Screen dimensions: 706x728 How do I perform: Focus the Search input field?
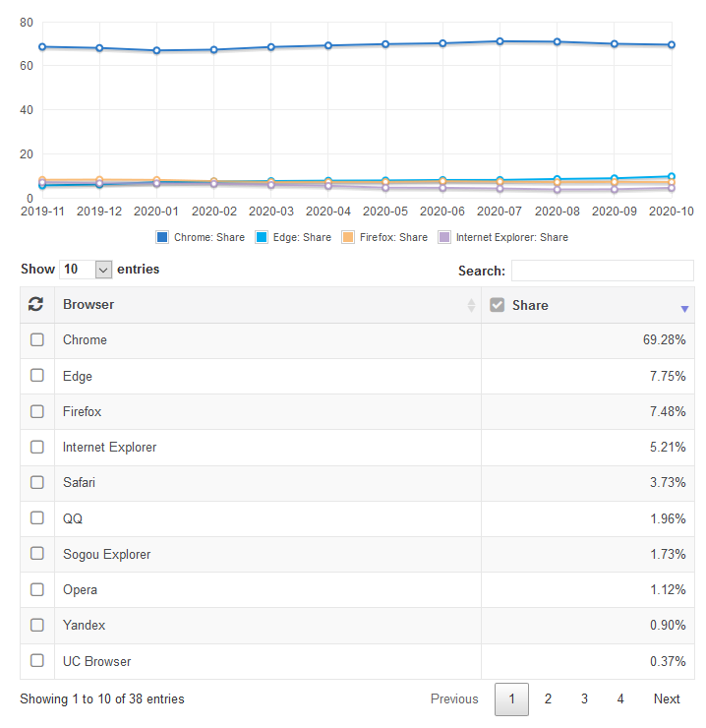click(602, 271)
